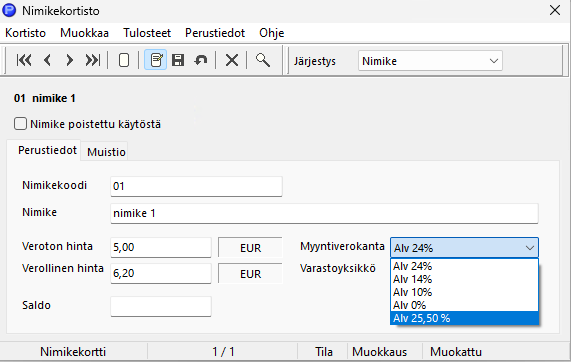Delete record with the X toolbar icon

coord(232,60)
